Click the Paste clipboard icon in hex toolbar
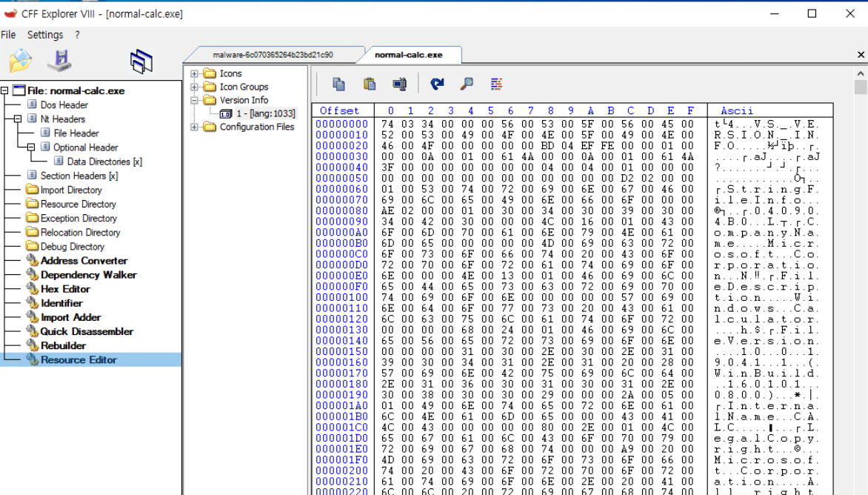 [x=370, y=84]
